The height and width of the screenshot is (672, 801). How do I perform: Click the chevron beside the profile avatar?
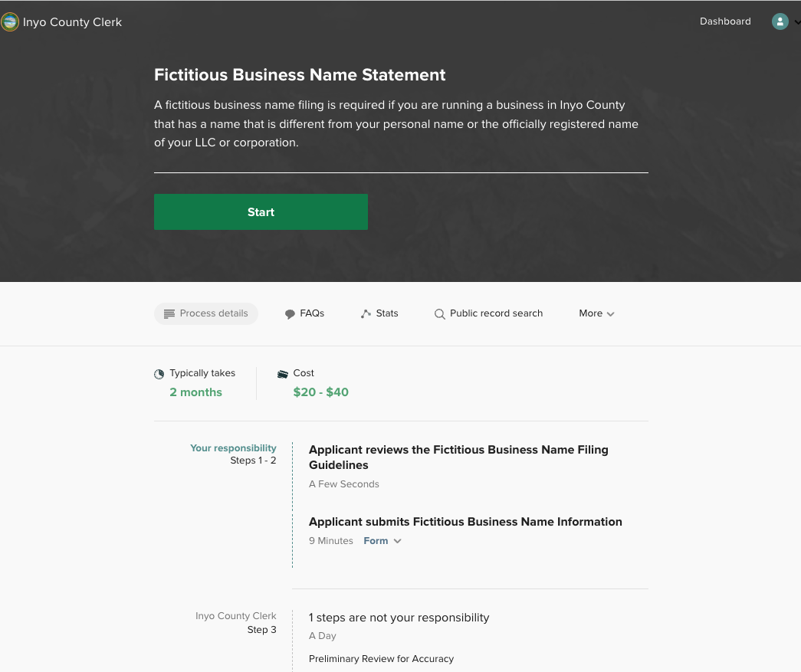(796, 23)
